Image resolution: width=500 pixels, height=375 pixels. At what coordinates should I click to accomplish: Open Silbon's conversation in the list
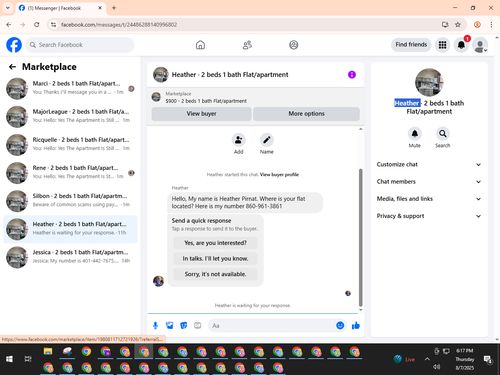click(x=70, y=201)
